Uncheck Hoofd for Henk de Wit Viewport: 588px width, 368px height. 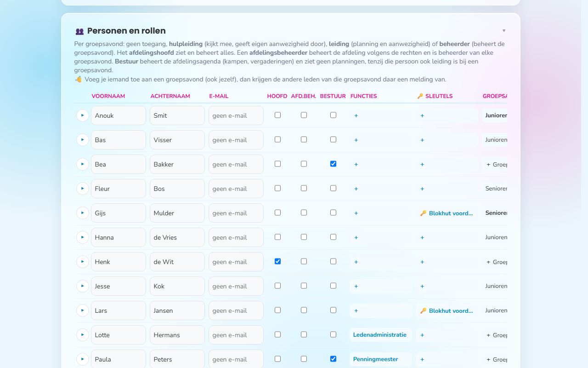(x=277, y=261)
